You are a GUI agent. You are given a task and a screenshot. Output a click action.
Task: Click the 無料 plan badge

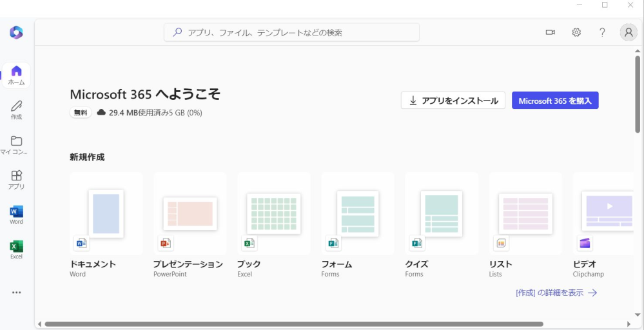[81, 113]
